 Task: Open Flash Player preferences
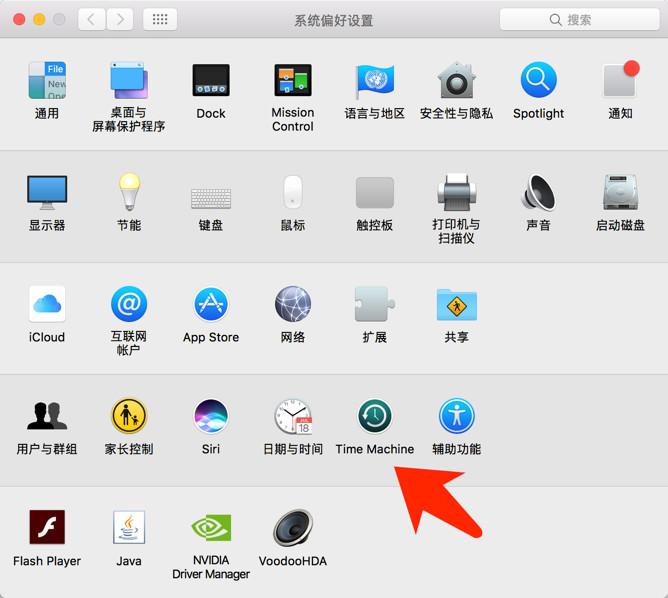click(47, 527)
